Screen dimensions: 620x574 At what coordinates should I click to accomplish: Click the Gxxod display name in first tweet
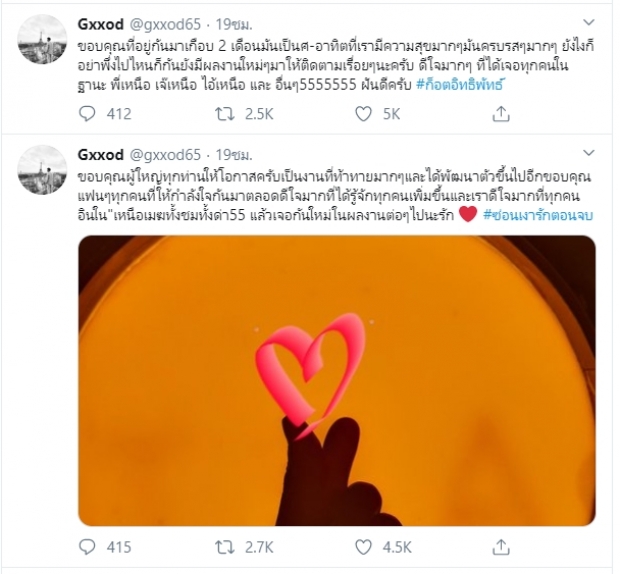pyautogui.click(x=100, y=25)
